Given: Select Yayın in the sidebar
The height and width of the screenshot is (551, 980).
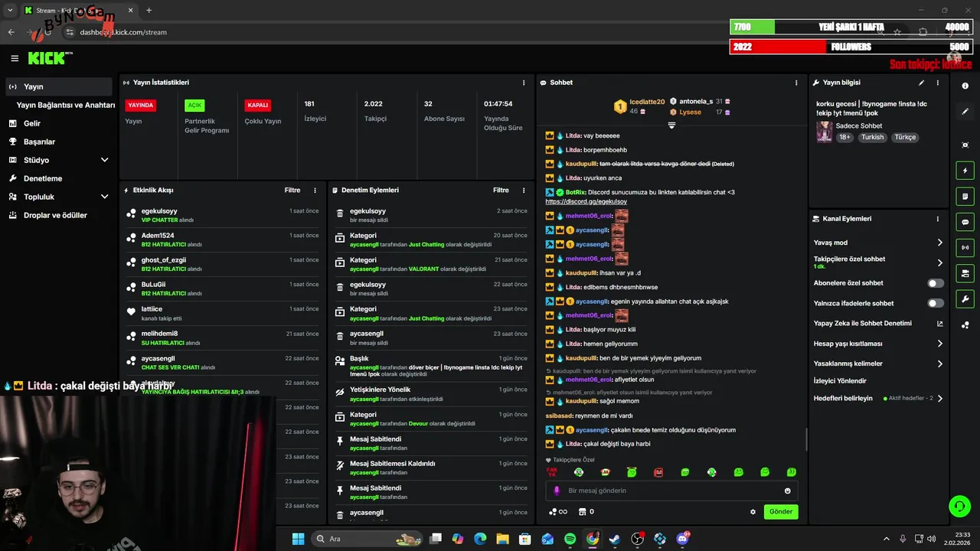Looking at the screenshot, I should [x=59, y=86].
